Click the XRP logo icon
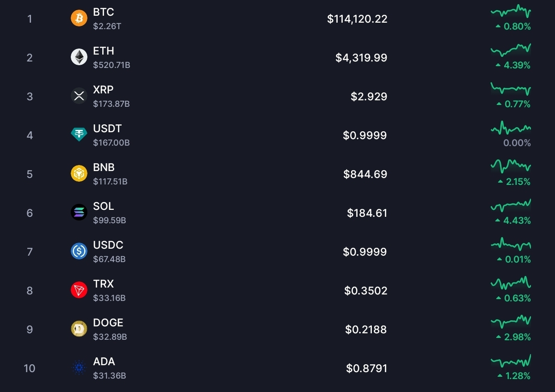The height and width of the screenshot is (392, 555). pyautogui.click(x=79, y=96)
